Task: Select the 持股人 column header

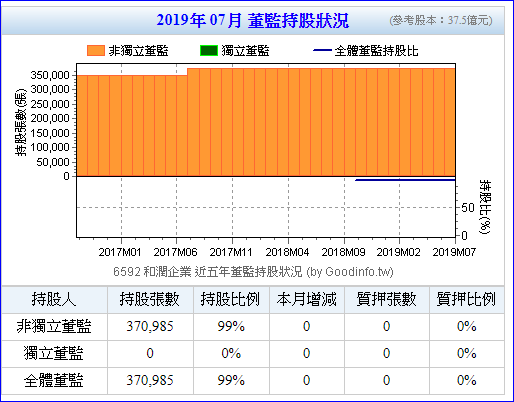Action: tap(54, 299)
